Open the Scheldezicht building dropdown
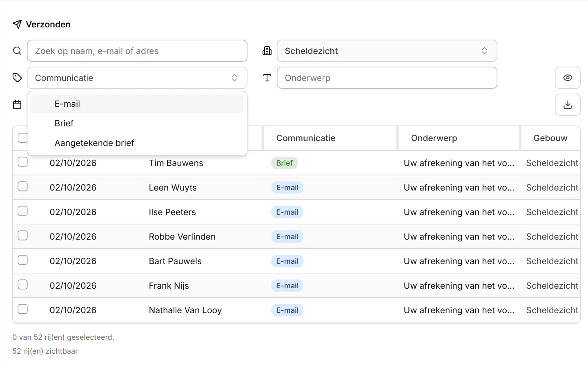This screenshot has width=588, height=368. pyautogui.click(x=387, y=51)
